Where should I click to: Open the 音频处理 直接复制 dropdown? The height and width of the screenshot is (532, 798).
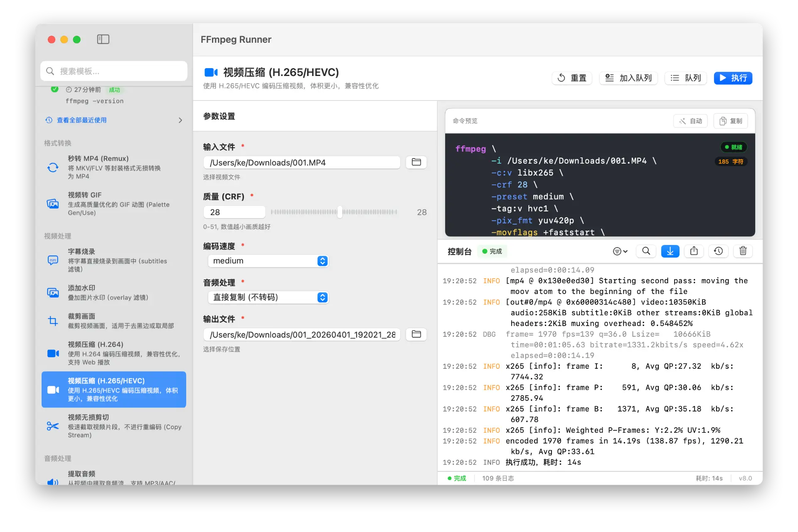pyautogui.click(x=268, y=297)
